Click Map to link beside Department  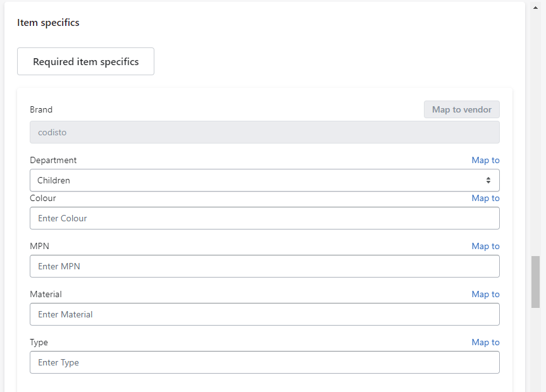pyautogui.click(x=485, y=160)
